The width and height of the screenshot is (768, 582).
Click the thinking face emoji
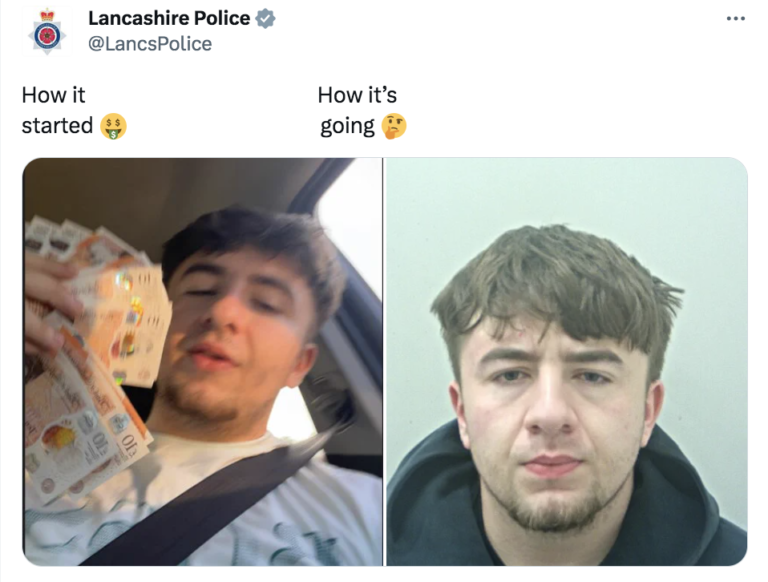[394, 126]
